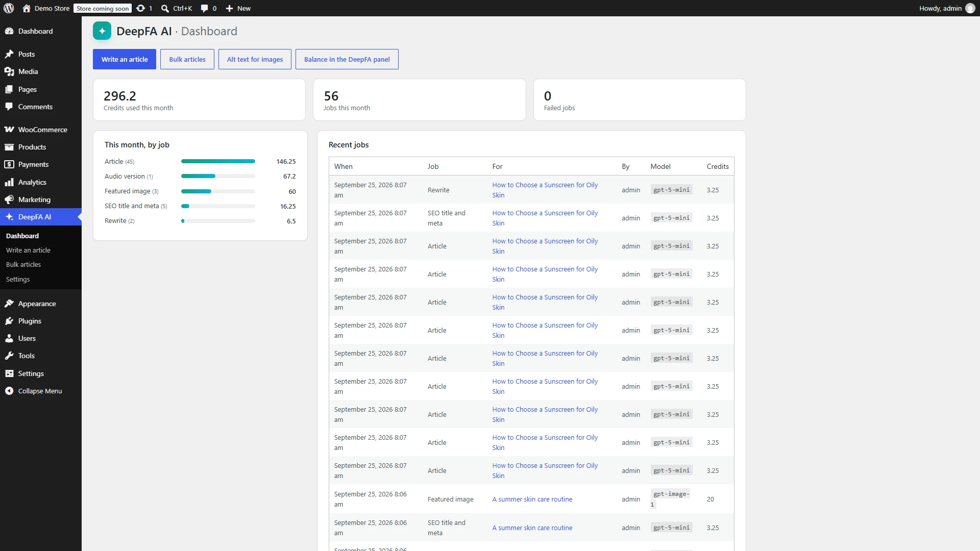The width and height of the screenshot is (980, 551).
Task: Click the Tools wrench icon
Action: coord(9,356)
